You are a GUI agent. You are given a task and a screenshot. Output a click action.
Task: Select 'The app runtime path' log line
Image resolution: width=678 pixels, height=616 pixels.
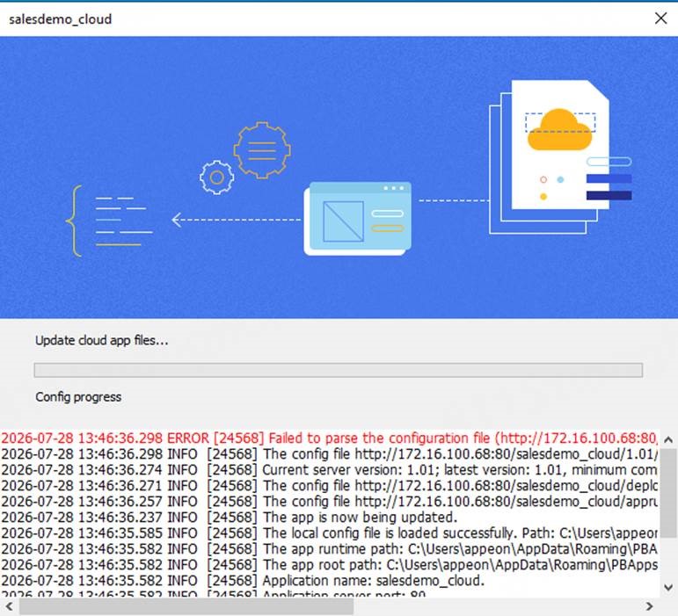tap(330, 549)
